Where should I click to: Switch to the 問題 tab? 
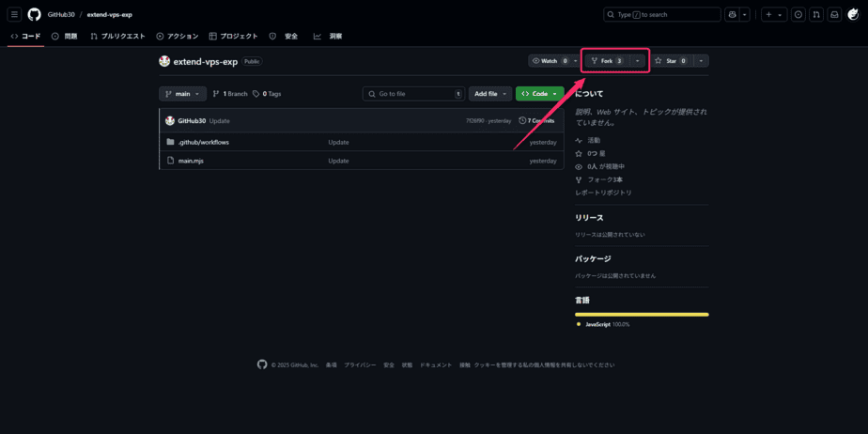click(64, 37)
